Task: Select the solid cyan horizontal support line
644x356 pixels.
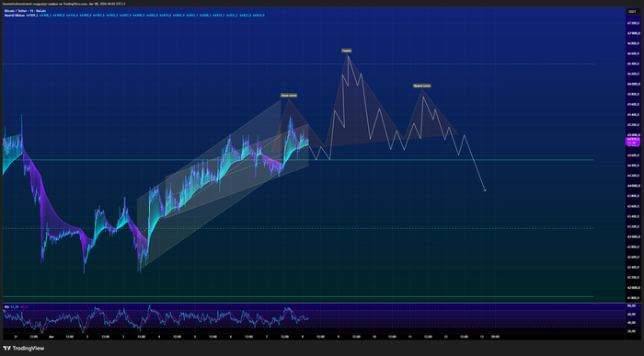Action: (x=298, y=160)
